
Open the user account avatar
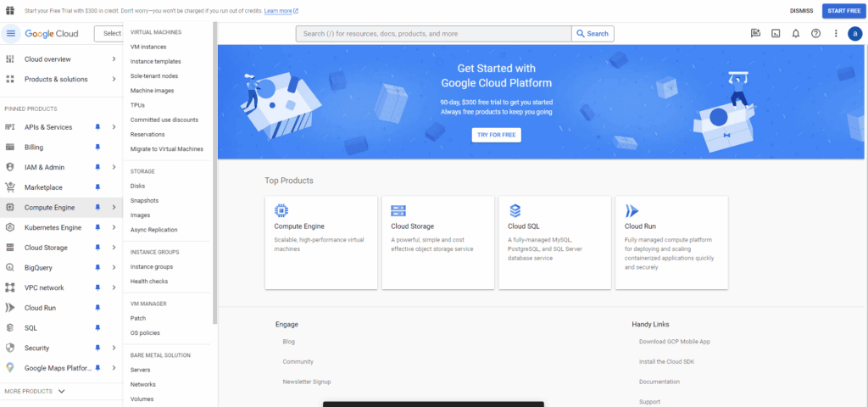(854, 34)
